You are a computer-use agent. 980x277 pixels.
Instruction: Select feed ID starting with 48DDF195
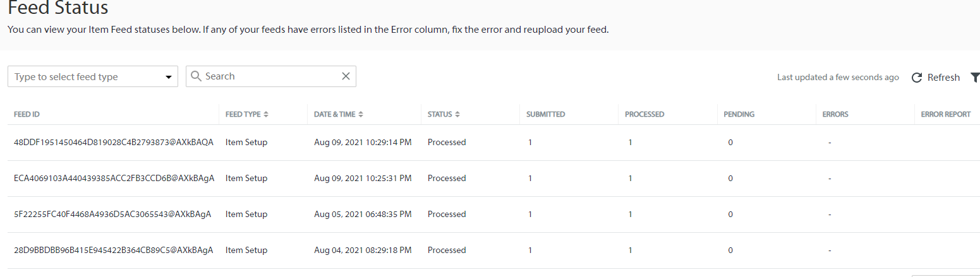click(x=114, y=143)
